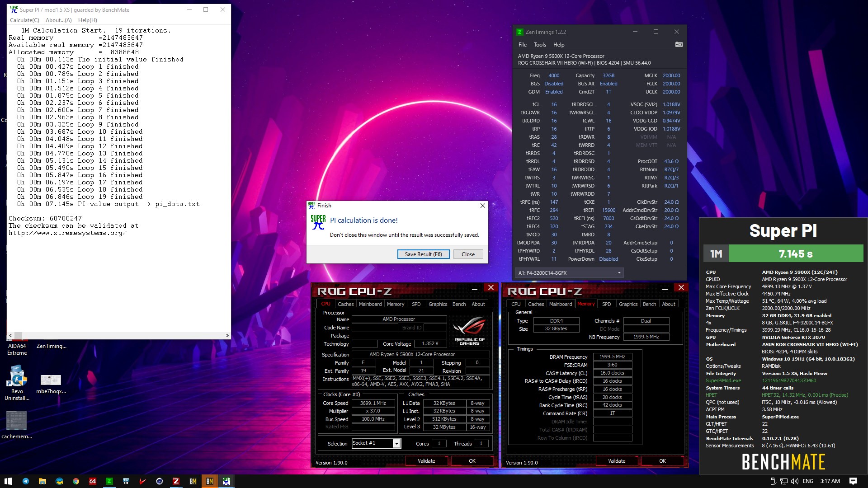Open the cachemem desktop file

point(17,425)
